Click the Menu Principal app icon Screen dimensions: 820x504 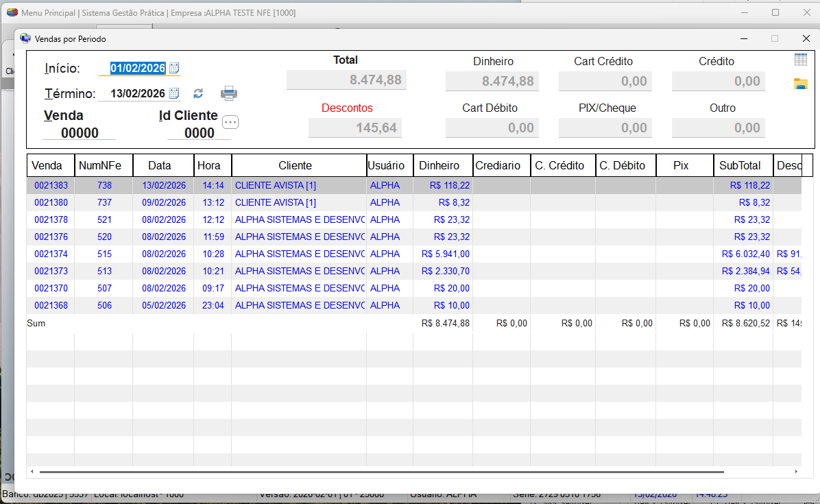(x=12, y=12)
